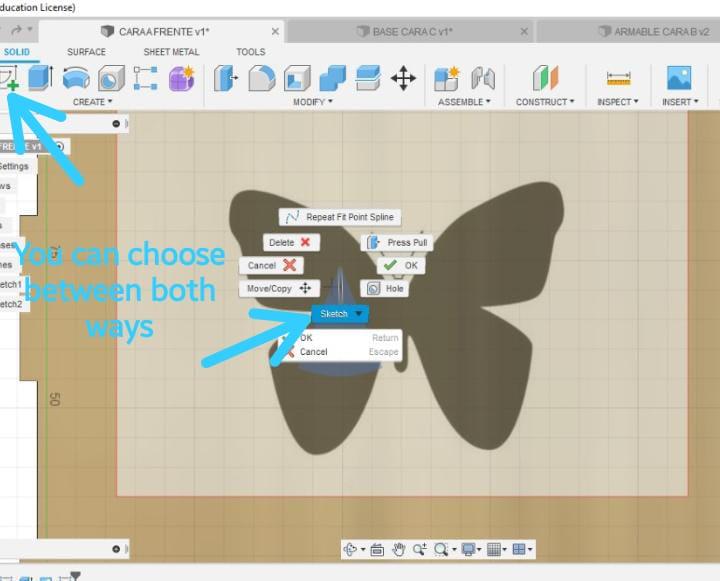
Task: Select the Hole tool in the CREATE toolbar
Action: pyautogui.click(x=111, y=78)
